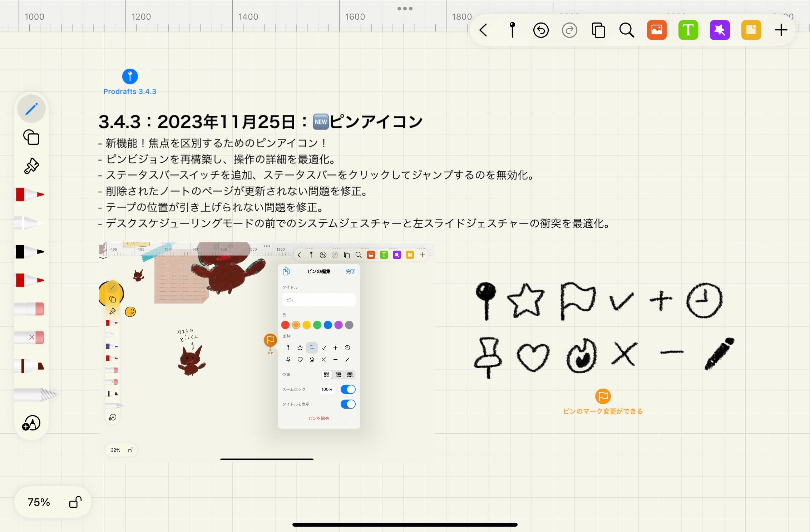The width and height of the screenshot is (810, 532).
Task: Pick the red color swatch in pin editor
Action: tap(285, 325)
